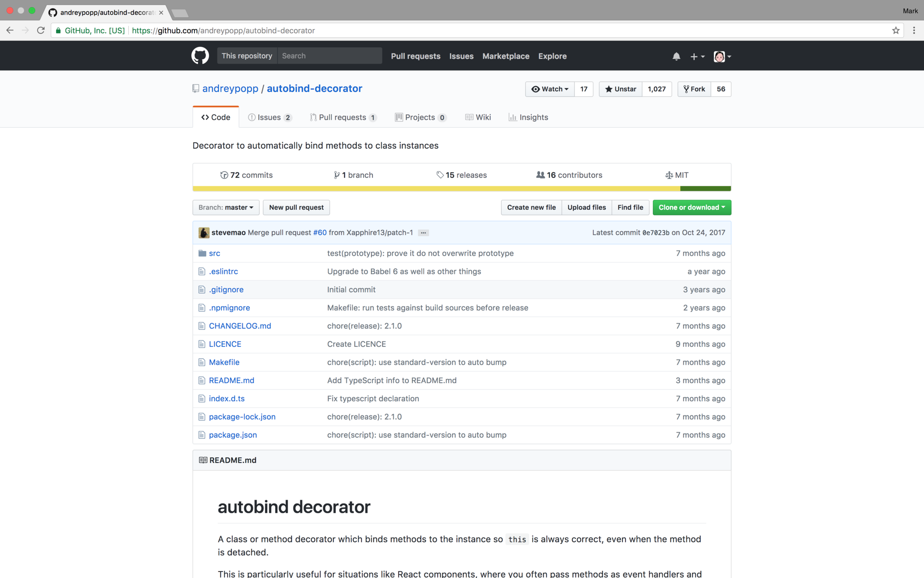Viewport: 924px width, 578px height.
Task: Open the Branch: master dropdown
Action: (x=225, y=207)
